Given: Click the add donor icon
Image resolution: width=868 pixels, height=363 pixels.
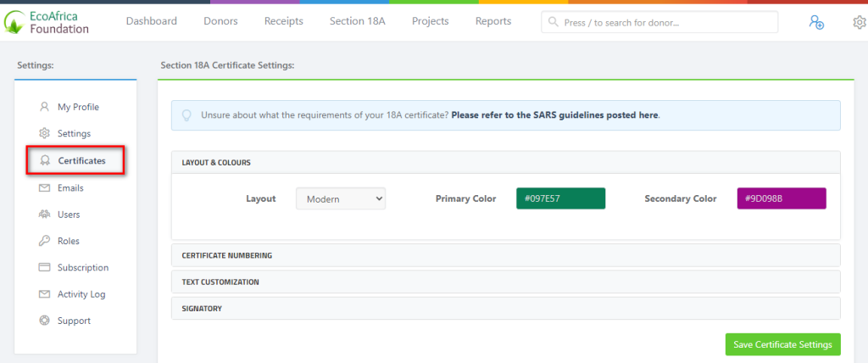Looking at the screenshot, I should click(x=816, y=22).
